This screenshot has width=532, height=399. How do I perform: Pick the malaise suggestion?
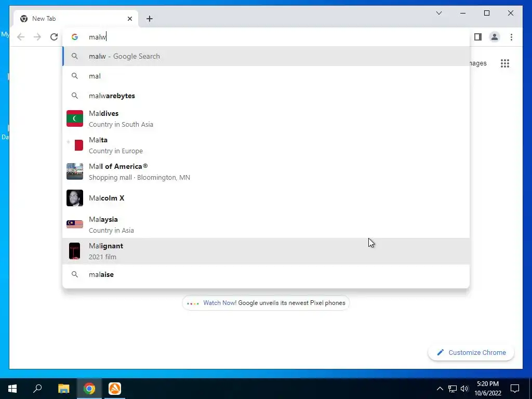266,274
